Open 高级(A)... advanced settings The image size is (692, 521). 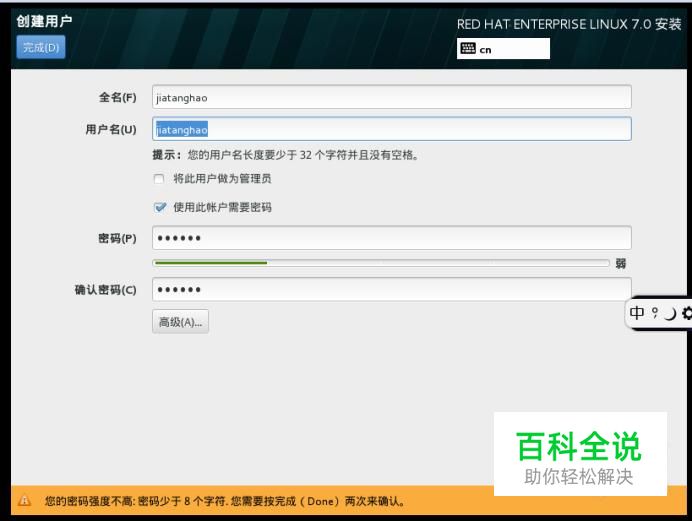(181, 322)
